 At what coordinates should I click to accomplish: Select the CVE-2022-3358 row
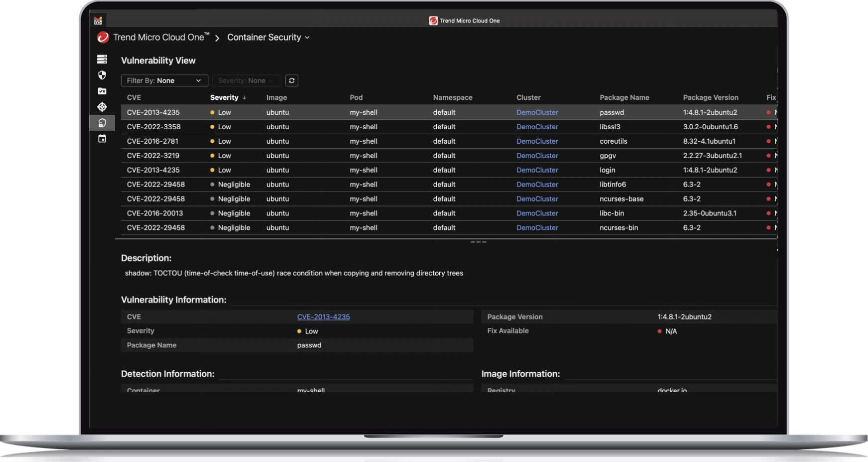(449, 127)
